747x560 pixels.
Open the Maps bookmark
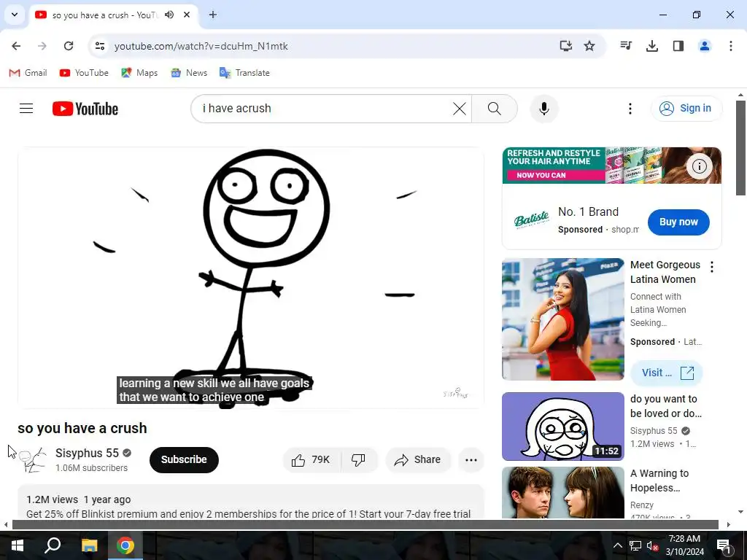tap(139, 73)
